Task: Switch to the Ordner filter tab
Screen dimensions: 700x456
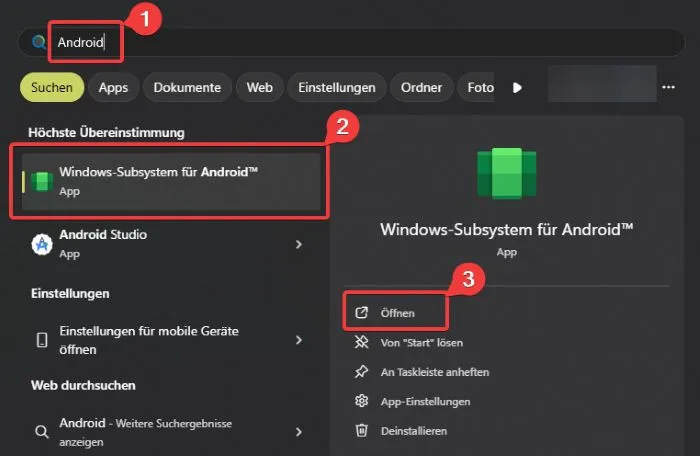Action: click(421, 88)
